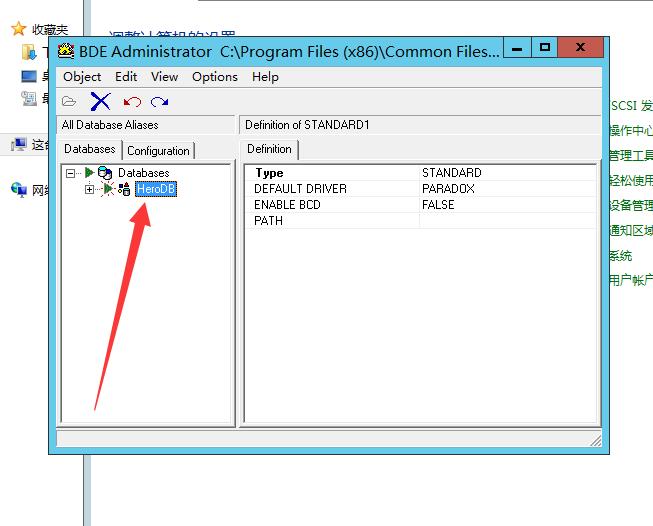This screenshot has height=526, width=653.
Task: Switch to the Configuration tab
Action: pyautogui.click(x=158, y=150)
